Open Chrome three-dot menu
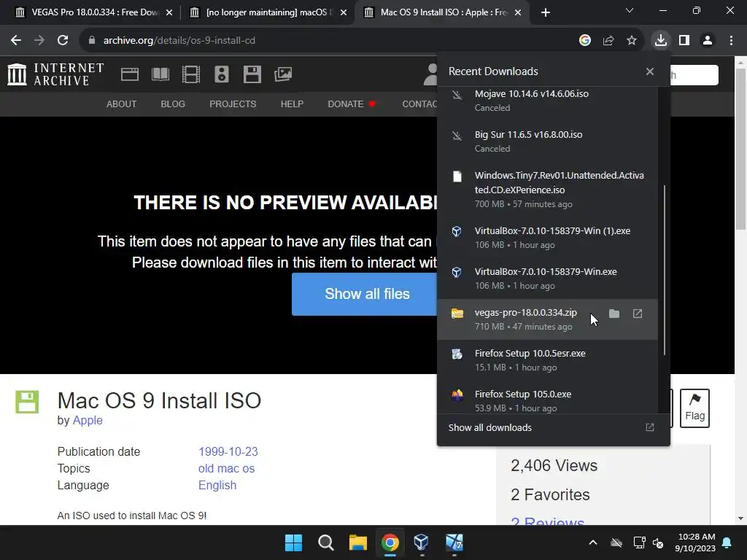 731,41
